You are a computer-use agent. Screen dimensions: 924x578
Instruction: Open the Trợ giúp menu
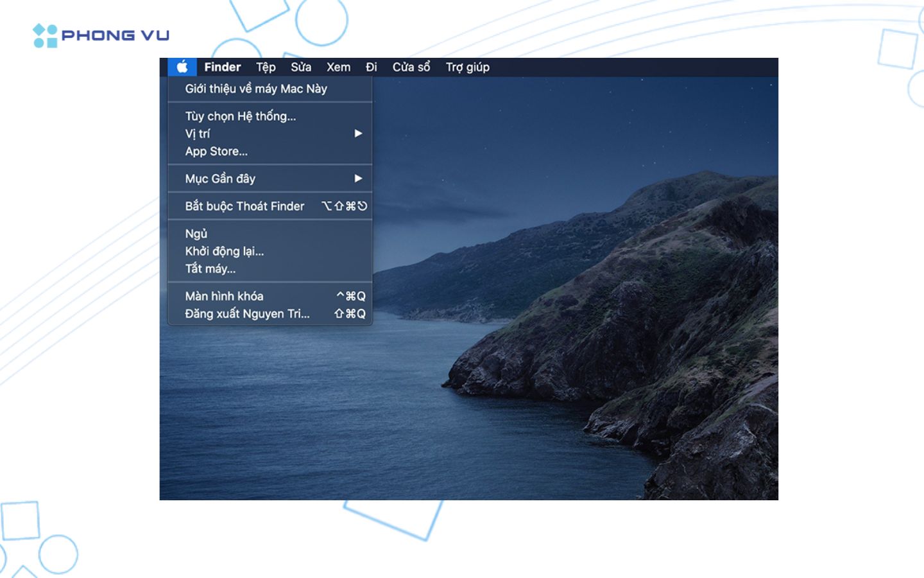click(467, 67)
